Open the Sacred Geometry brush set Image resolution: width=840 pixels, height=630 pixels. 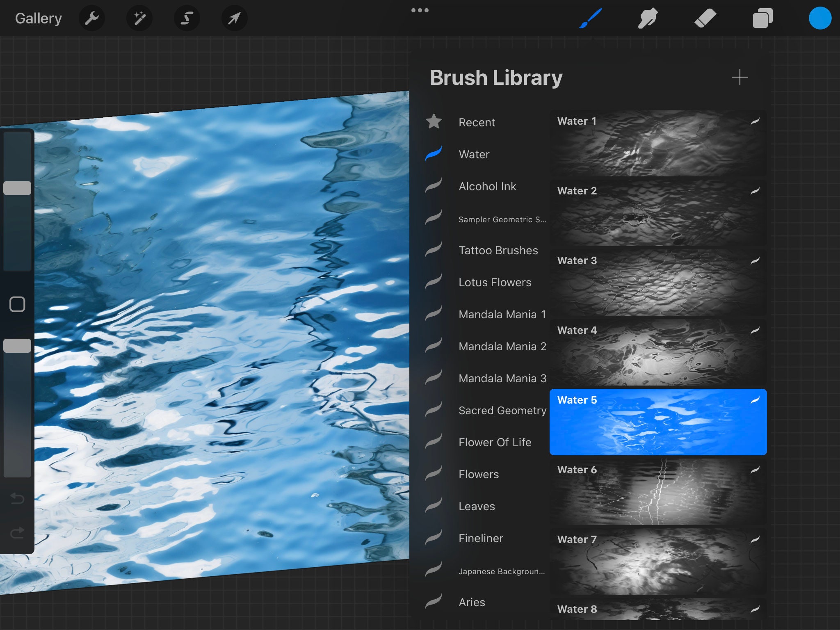(x=502, y=410)
